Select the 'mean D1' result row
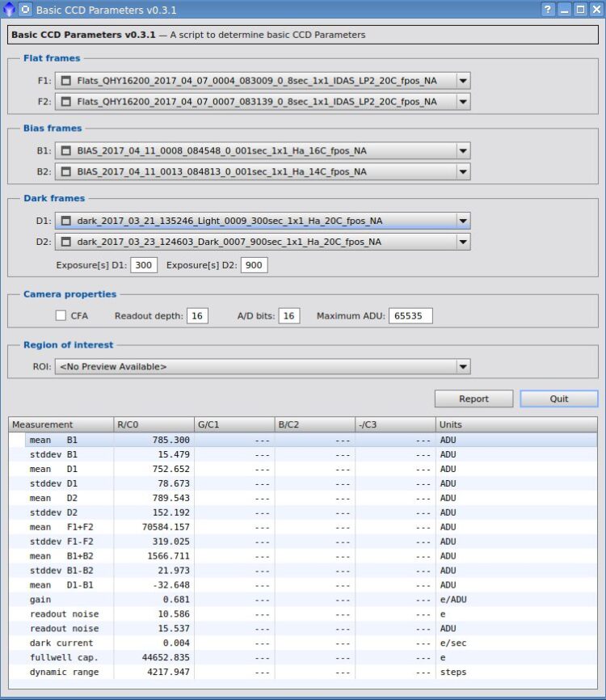 pos(303,469)
